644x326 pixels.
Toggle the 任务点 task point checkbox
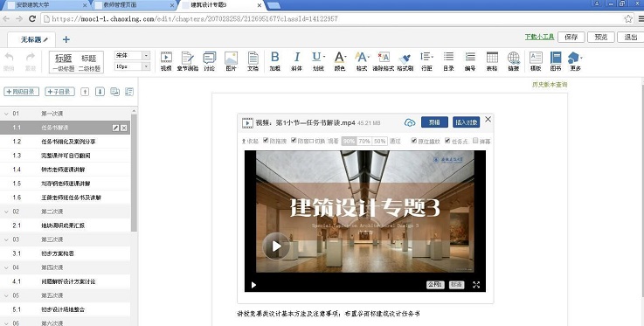[447, 141]
